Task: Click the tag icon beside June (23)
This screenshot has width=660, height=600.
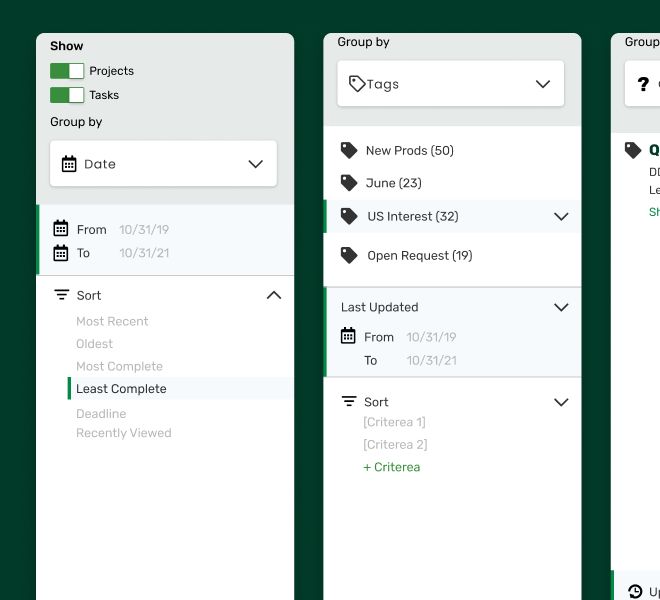Action: (x=349, y=183)
